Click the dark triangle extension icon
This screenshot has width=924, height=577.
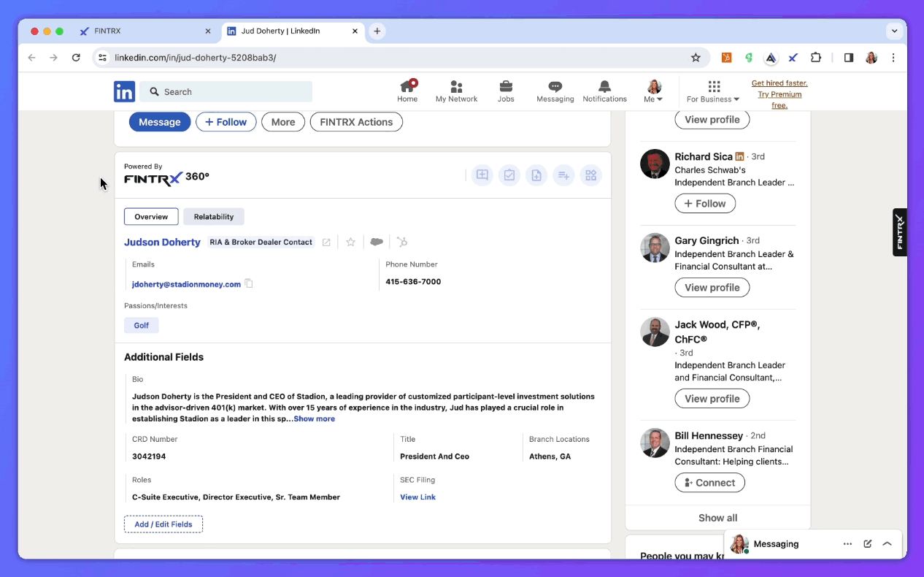pos(771,58)
